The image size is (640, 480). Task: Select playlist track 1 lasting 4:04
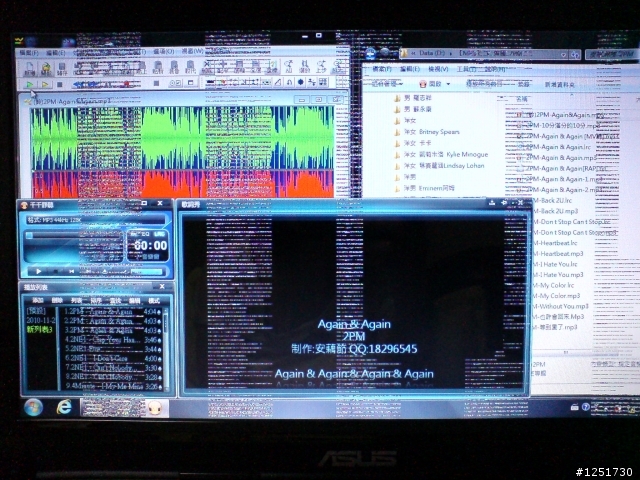click(x=112, y=312)
